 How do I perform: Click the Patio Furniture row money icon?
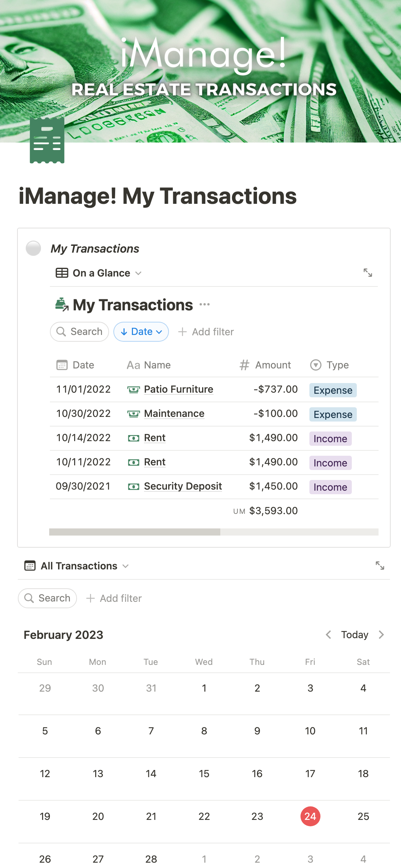point(133,389)
